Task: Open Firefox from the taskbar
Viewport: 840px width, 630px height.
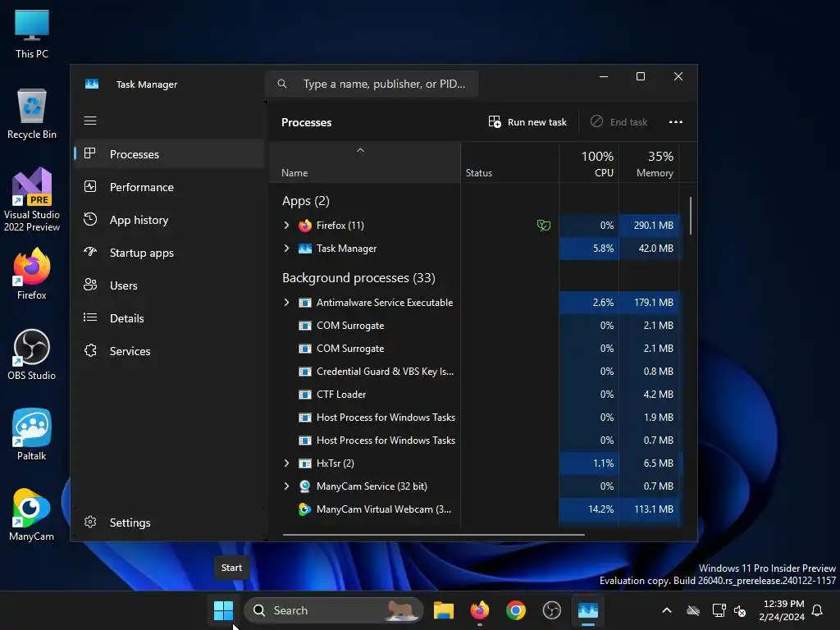Action: 479,610
